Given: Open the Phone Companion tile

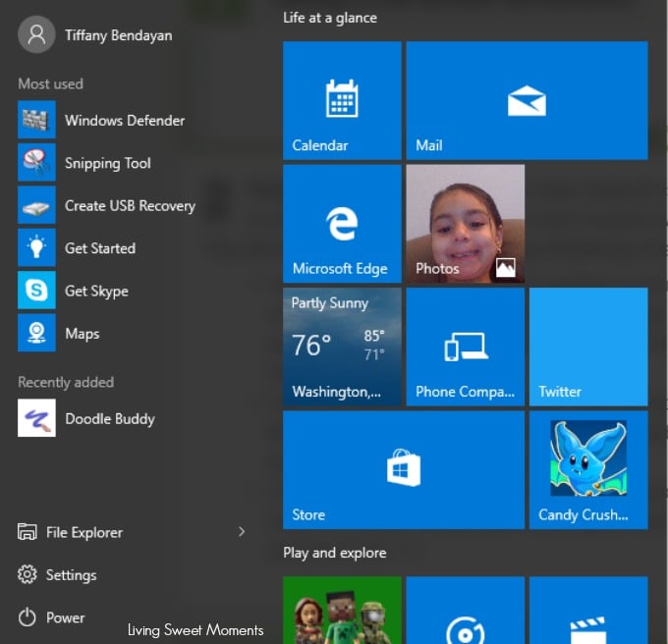Looking at the screenshot, I should click(x=466, y=347).
